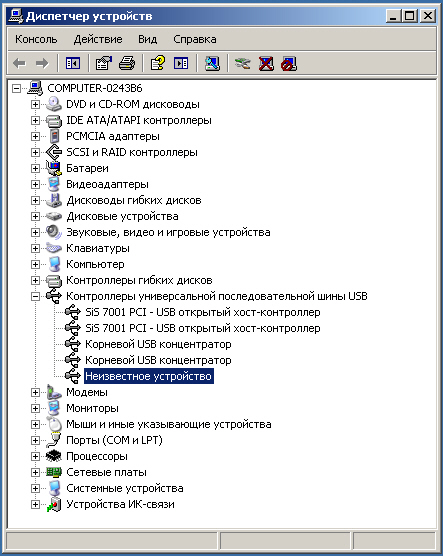The width and height of the screenshot is (443, 556).
Task: Click the PCMCIA adapters icon
Action: 54,136
